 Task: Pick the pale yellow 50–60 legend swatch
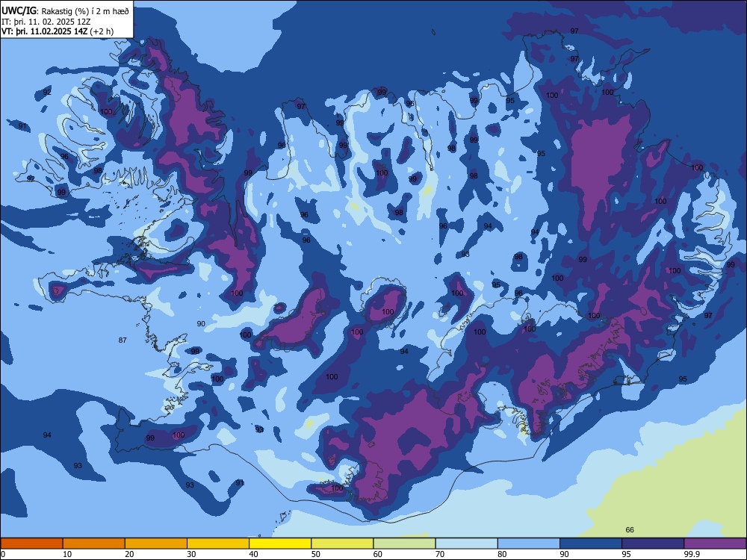coord(343,544)
